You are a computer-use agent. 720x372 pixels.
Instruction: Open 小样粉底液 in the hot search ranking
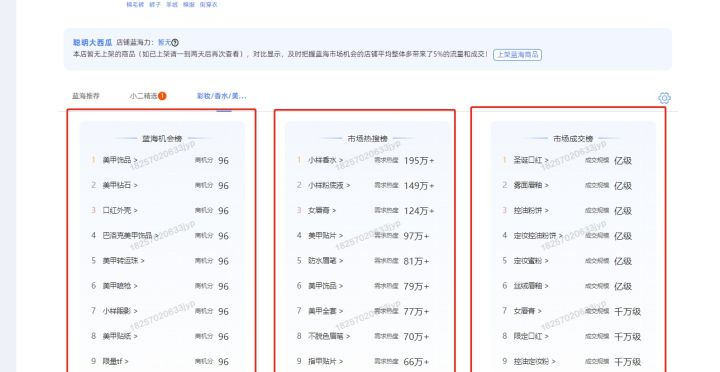329,185
